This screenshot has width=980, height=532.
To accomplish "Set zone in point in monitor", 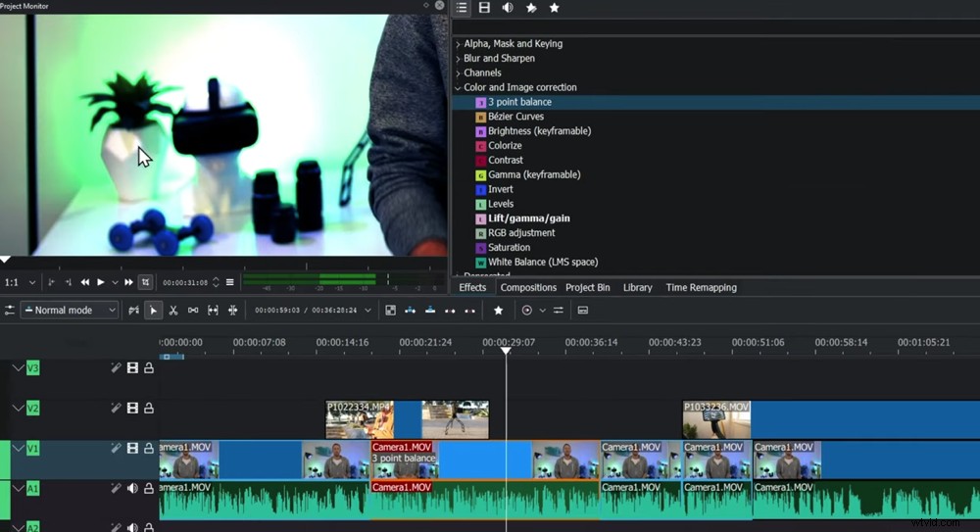I will tap(51, 282).
